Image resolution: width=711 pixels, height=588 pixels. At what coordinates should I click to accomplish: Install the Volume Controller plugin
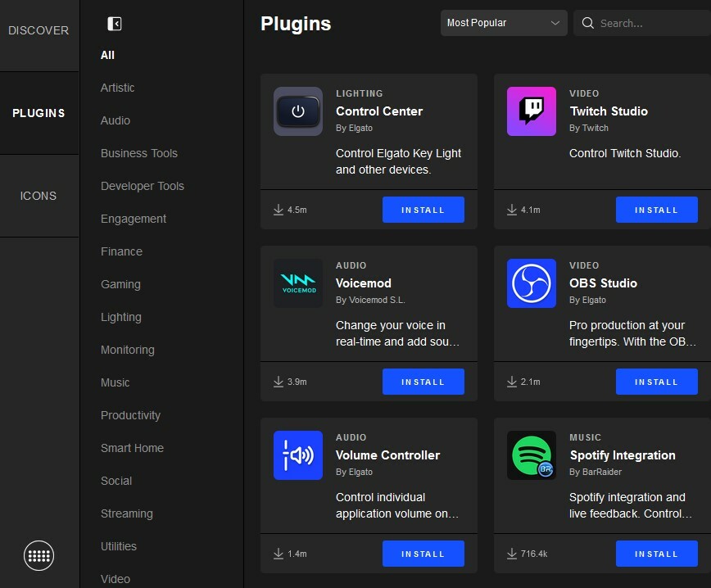(423, 554)
